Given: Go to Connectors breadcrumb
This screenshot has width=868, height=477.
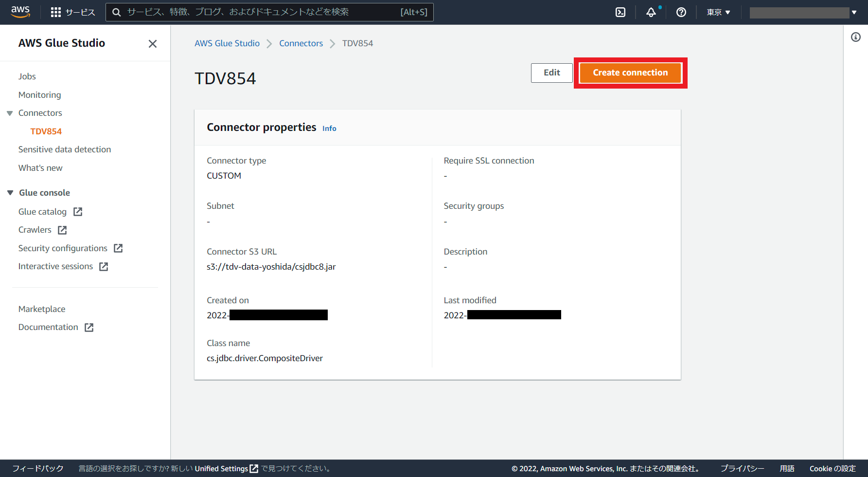Looking at the screenshot, I should coord(301,43).
